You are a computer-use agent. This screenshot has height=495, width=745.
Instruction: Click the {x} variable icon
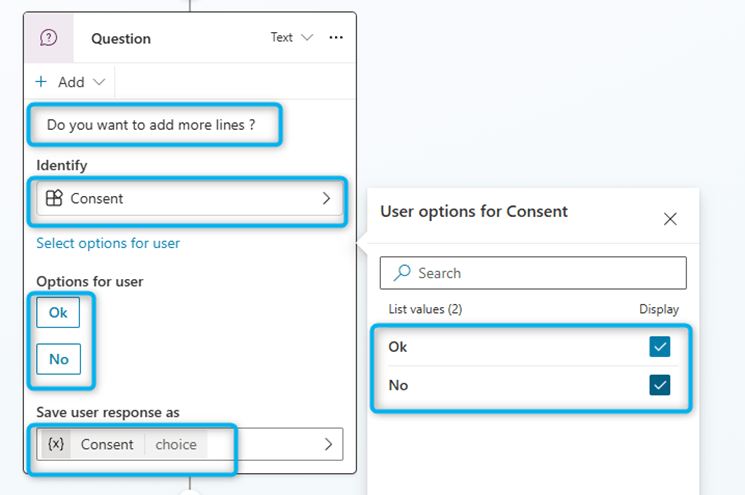click(56, 444)
